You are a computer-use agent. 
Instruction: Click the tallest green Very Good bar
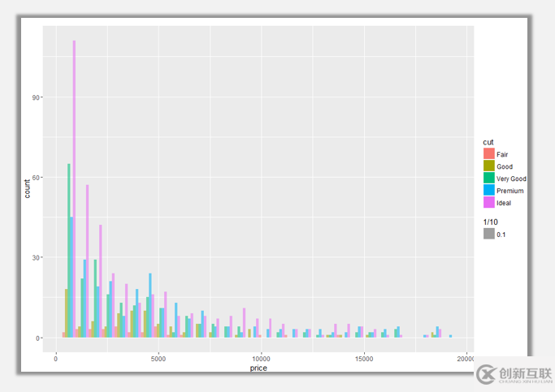[69, 251]
